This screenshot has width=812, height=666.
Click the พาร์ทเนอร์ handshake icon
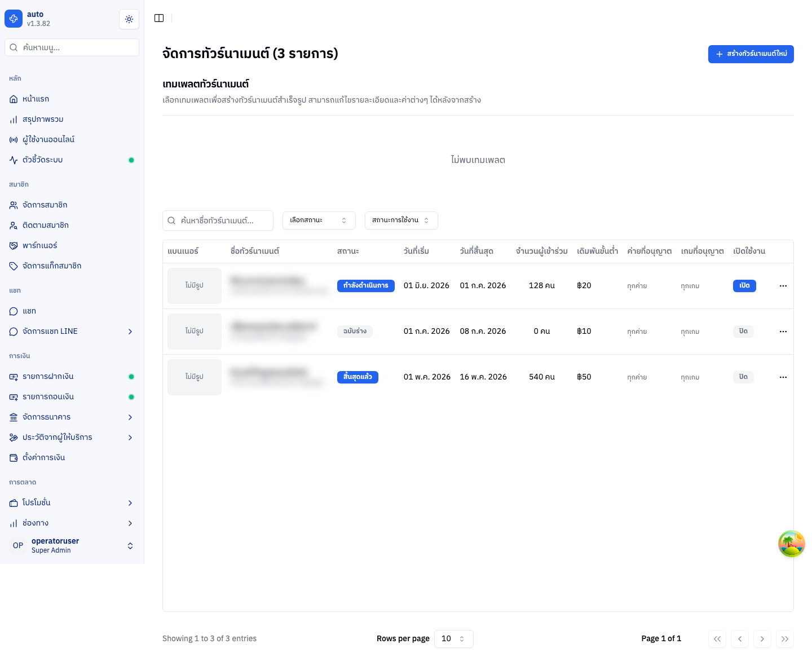click(x=14, y=245)
